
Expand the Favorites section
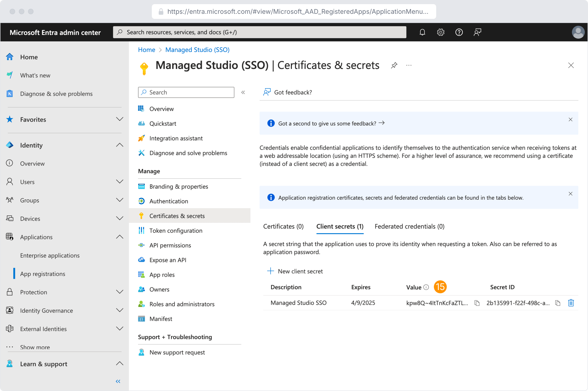[119, 119]
